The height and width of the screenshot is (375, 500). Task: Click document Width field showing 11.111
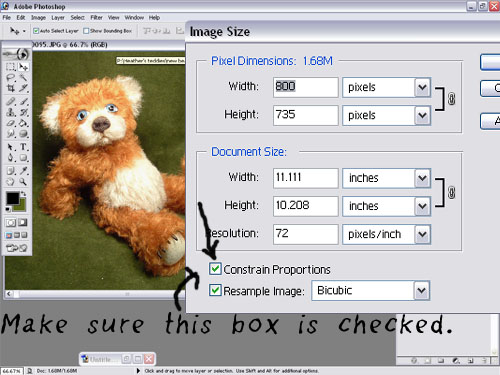click(306, 178)
